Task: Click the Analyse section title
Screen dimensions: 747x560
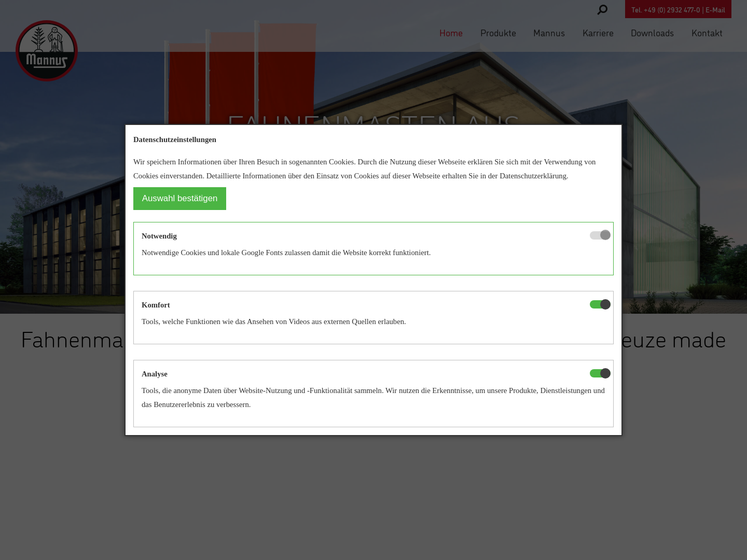Action: tap(155, 374)
